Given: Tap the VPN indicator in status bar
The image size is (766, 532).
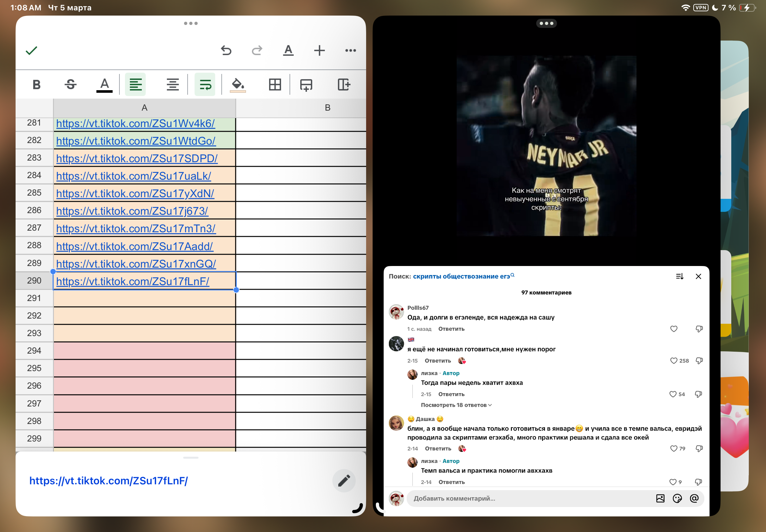Looking at the screenshot, I should [701, 8].
